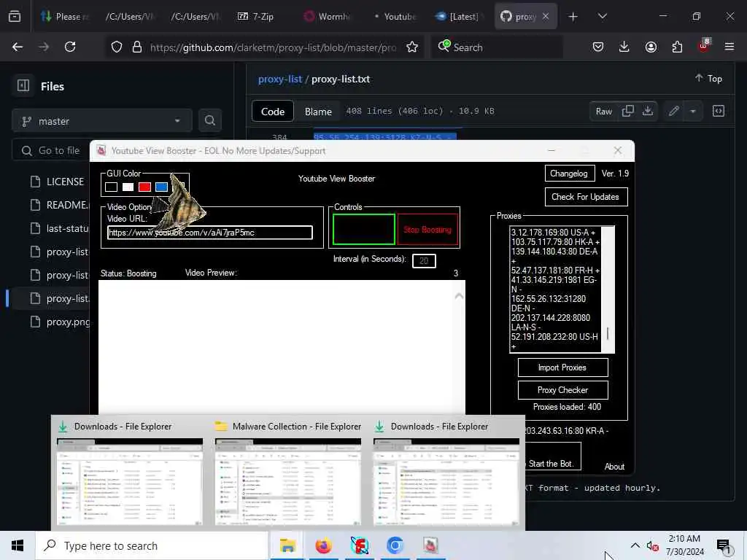This screenshot has height=560, width=747.
Task: Open proxy.png in the file tree
Action: [x=68, y=322]
